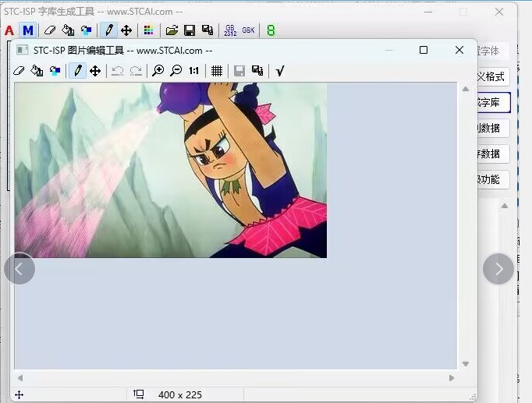Screen dimensions: 532x403
Task: Click the crosshair move icon in status bar
Action: coord(20,395)
